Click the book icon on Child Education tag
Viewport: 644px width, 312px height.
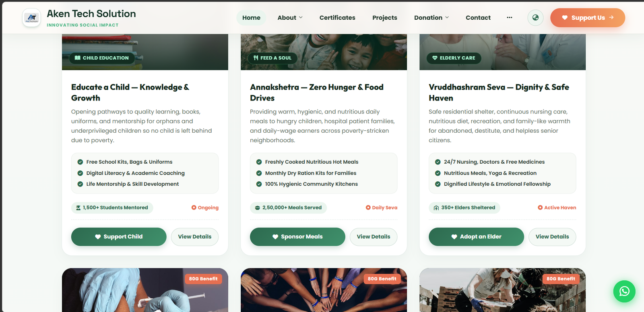(78, 58)
